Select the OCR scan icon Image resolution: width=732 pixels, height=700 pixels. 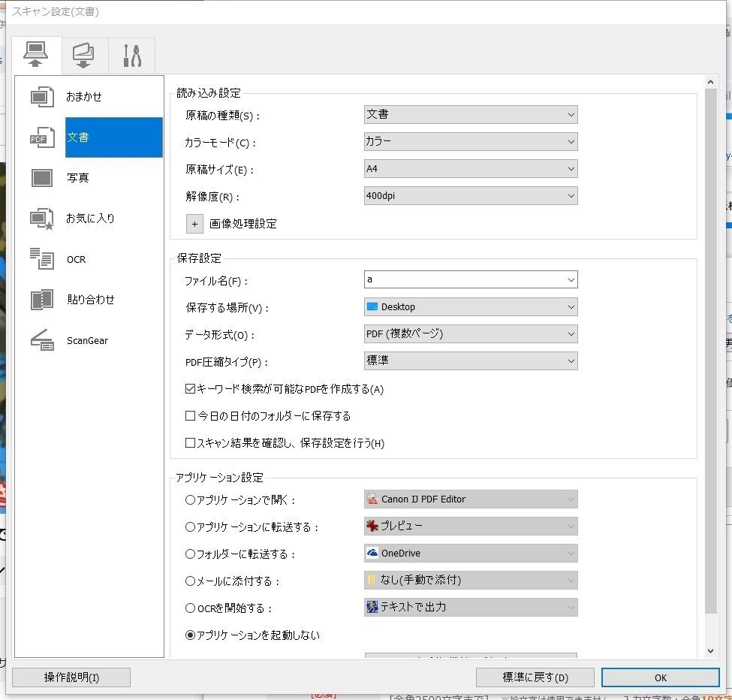(42, 258)
